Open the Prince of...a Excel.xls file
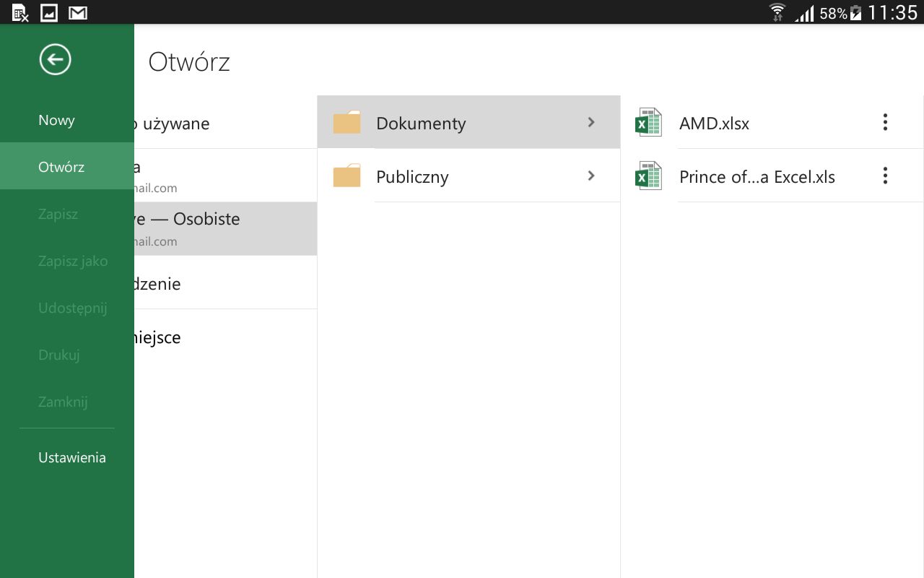This screenshot has height=578, width=924. point(757,177)
